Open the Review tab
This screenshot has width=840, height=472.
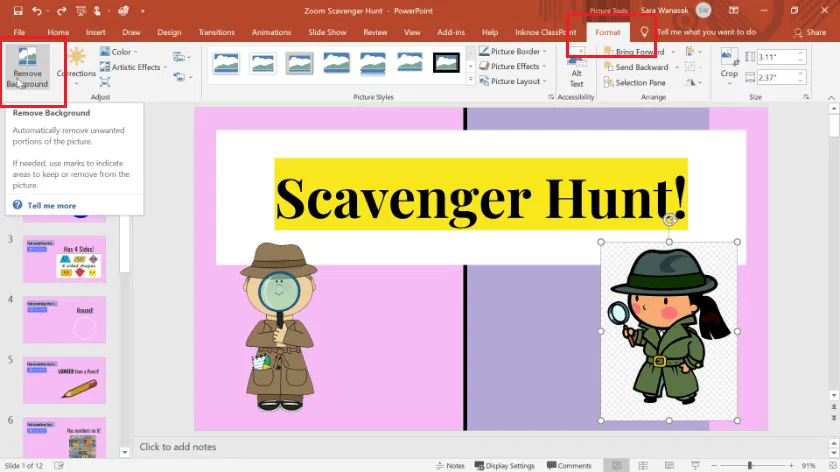375,32
